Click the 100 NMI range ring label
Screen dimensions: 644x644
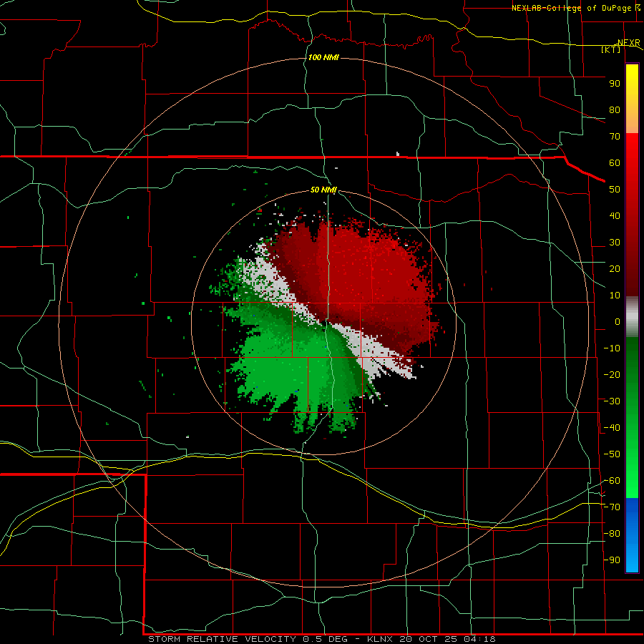323,57
